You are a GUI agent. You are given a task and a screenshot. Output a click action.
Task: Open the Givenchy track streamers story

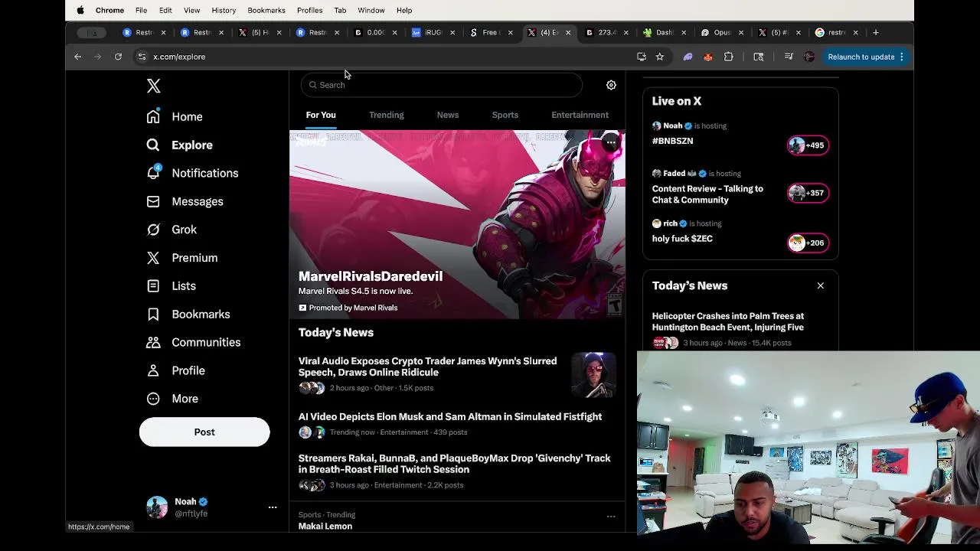[x=454, y=464]
